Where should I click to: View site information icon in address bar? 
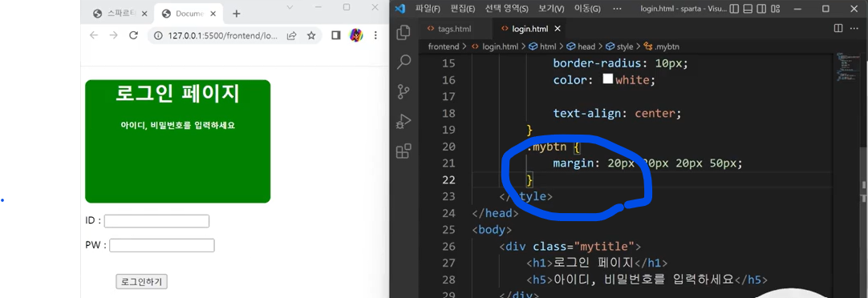point(158,35)
